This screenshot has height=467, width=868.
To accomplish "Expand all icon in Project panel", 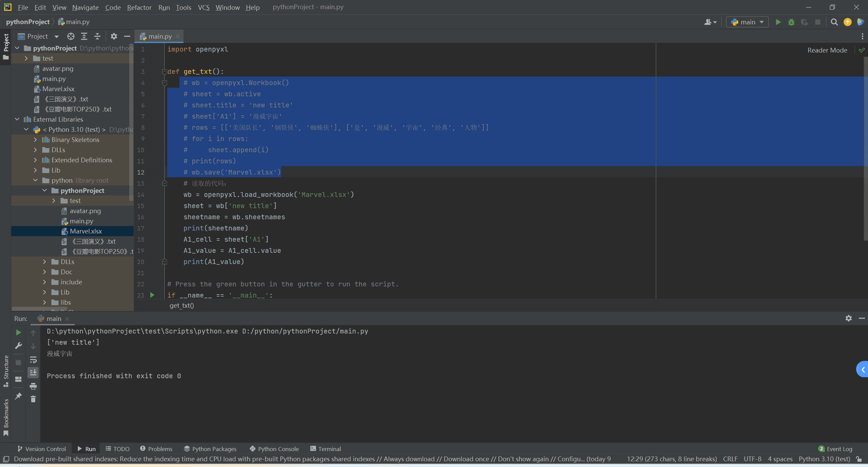I will coord(84,36).
